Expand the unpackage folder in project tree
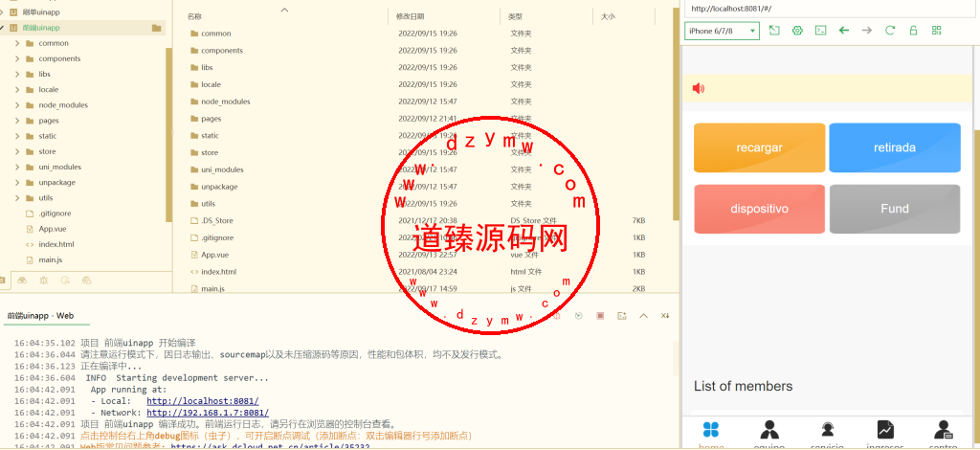Image resolution: width=980 pixels, height=450 pixels. coord(17,183)
